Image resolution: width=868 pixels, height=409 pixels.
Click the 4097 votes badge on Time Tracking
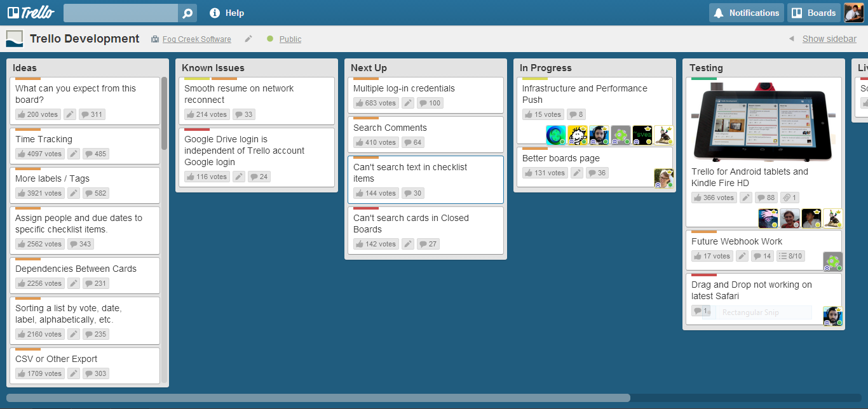pos(40,154)
